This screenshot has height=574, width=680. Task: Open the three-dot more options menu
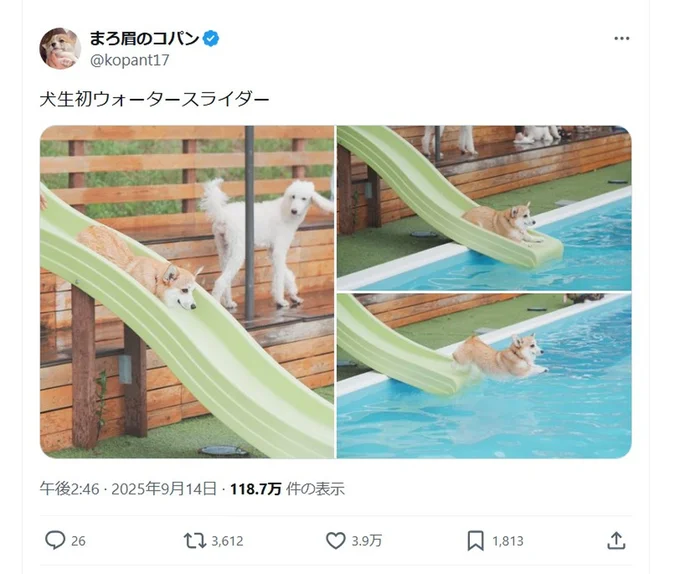621,39
